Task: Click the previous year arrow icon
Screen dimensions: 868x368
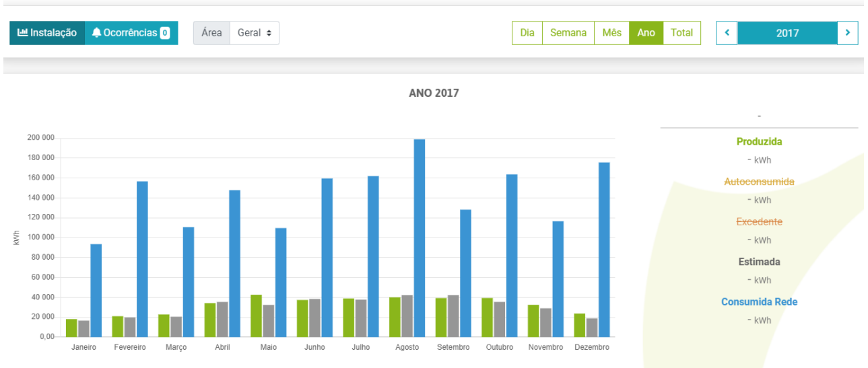Action: coord(727,33)
